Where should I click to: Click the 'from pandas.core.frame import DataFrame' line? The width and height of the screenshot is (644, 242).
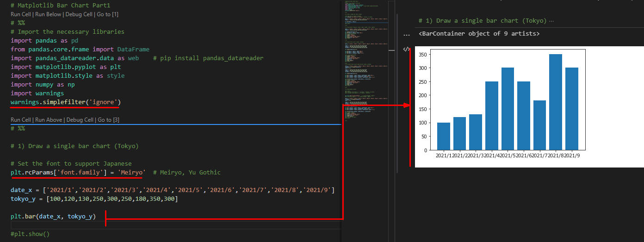tap(80, 49)
